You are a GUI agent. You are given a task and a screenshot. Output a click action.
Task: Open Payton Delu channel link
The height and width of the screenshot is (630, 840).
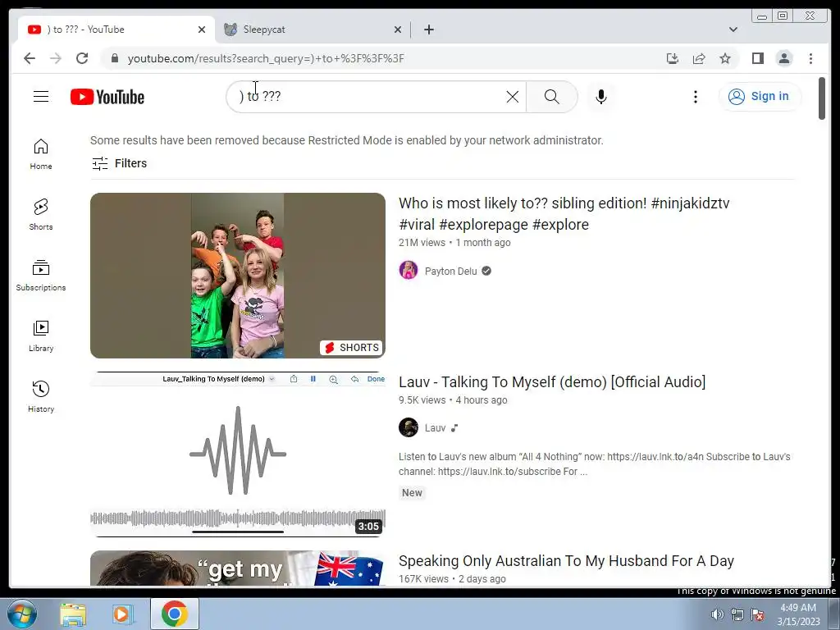(450, 271)
